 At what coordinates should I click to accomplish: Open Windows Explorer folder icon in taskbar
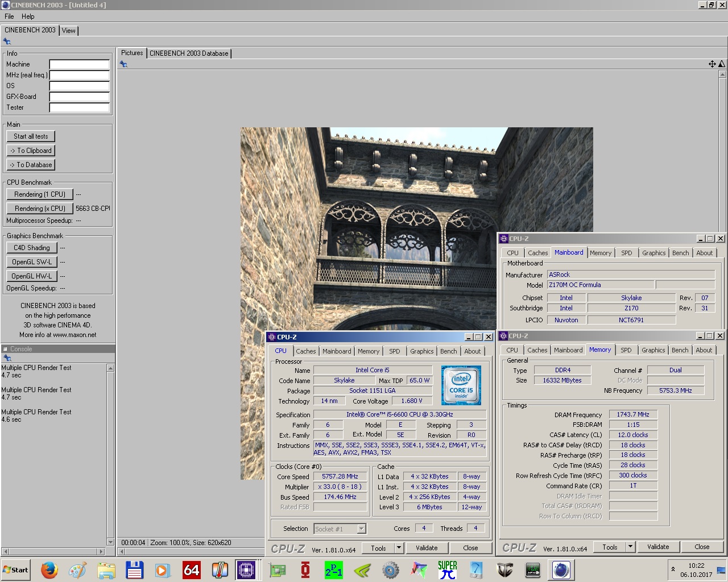click(106, 569)
